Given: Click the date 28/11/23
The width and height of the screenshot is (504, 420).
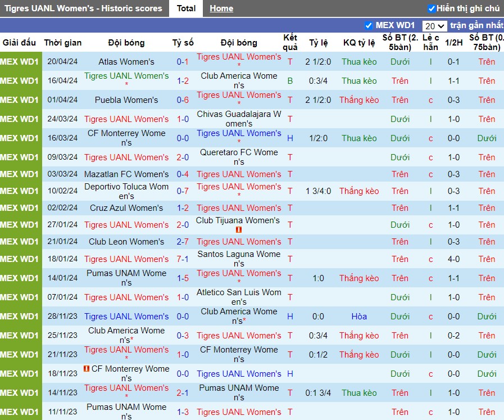Looking at the screenshot, I should (x=62, y=316).
